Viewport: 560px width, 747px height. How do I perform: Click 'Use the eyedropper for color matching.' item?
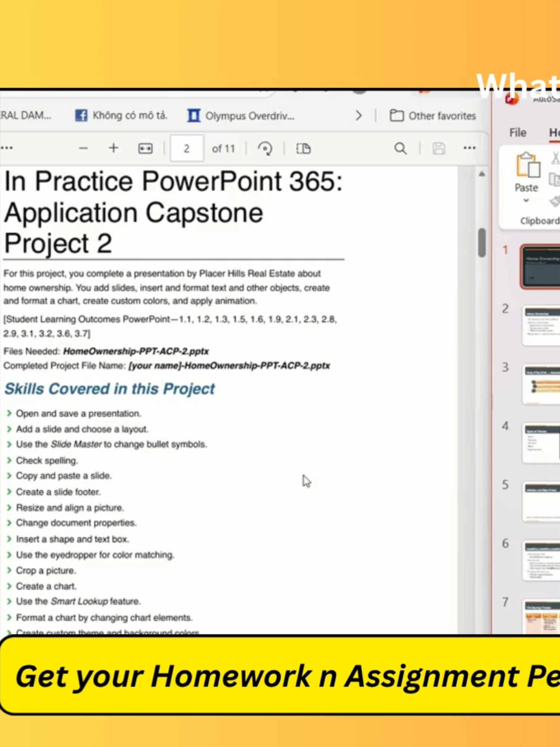coord(95,555)
